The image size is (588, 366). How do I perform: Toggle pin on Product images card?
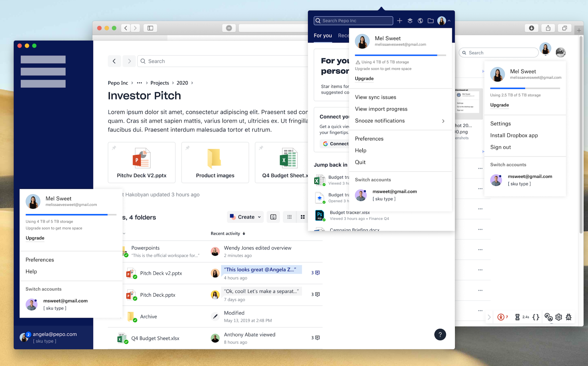coord(188,148)
